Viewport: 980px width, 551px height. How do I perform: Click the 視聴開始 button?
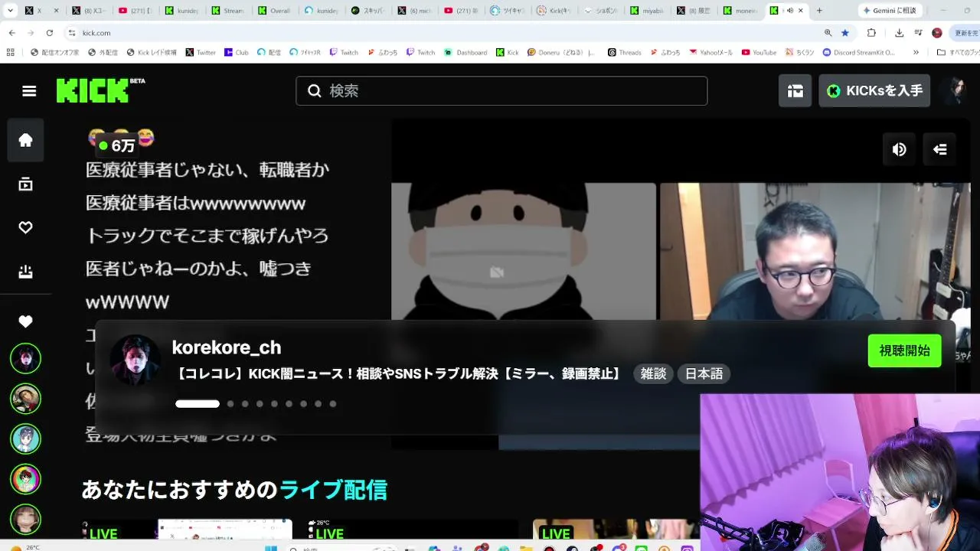tap(904, 350)
